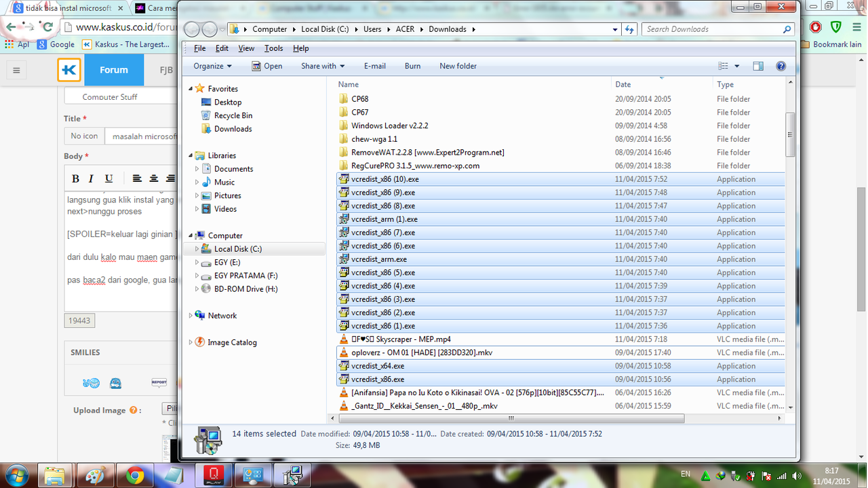The image size is (868, 488).
Task: Click Bold in the Kaskus body editor
Action: pos(75,179)
